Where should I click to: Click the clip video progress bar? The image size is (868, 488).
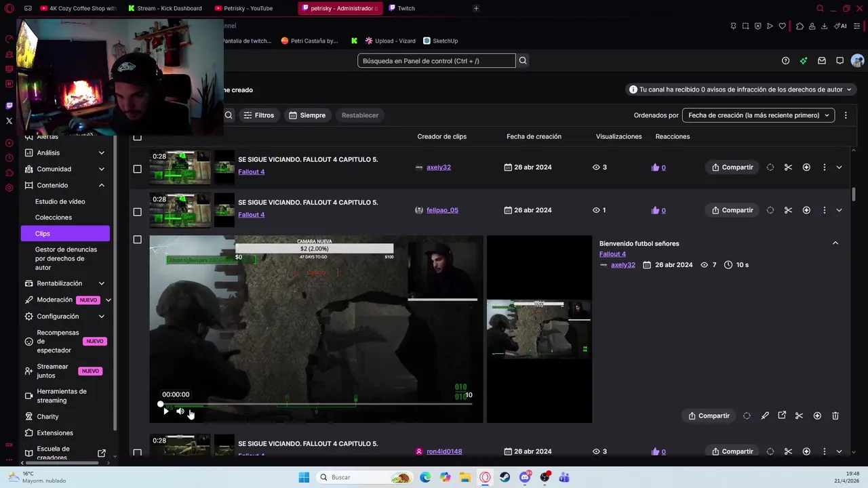(x=316, y=404)
